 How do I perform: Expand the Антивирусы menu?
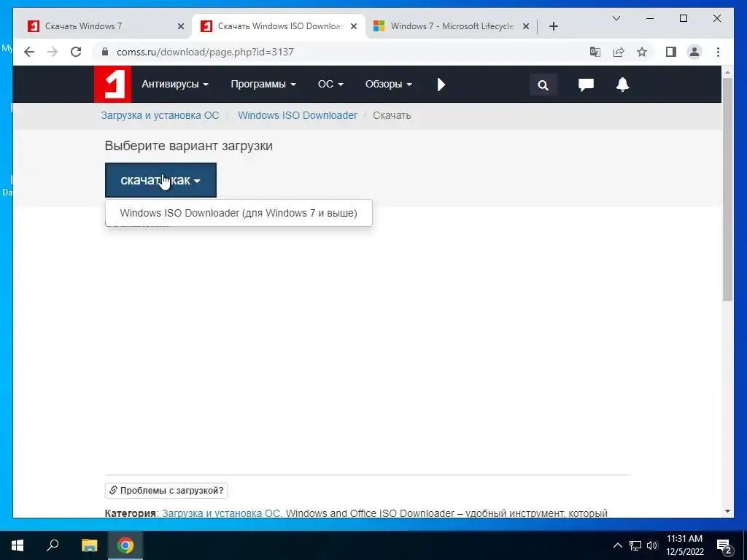(x=175, y=85)
